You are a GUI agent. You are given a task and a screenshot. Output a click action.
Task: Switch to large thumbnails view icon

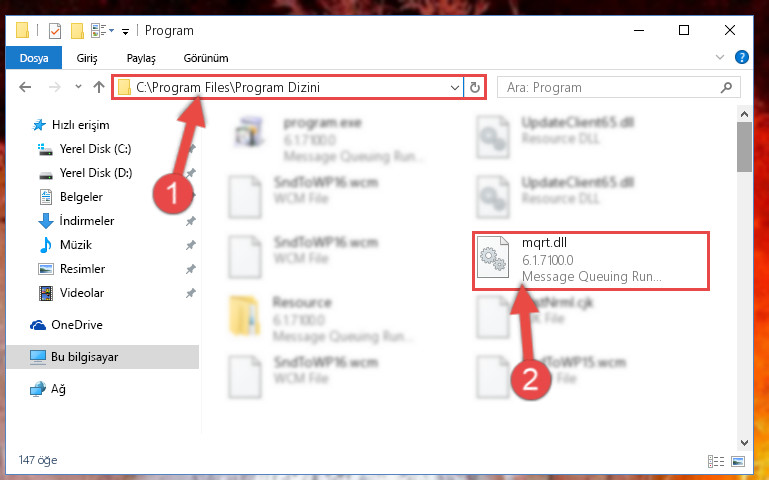coord(738,461)
